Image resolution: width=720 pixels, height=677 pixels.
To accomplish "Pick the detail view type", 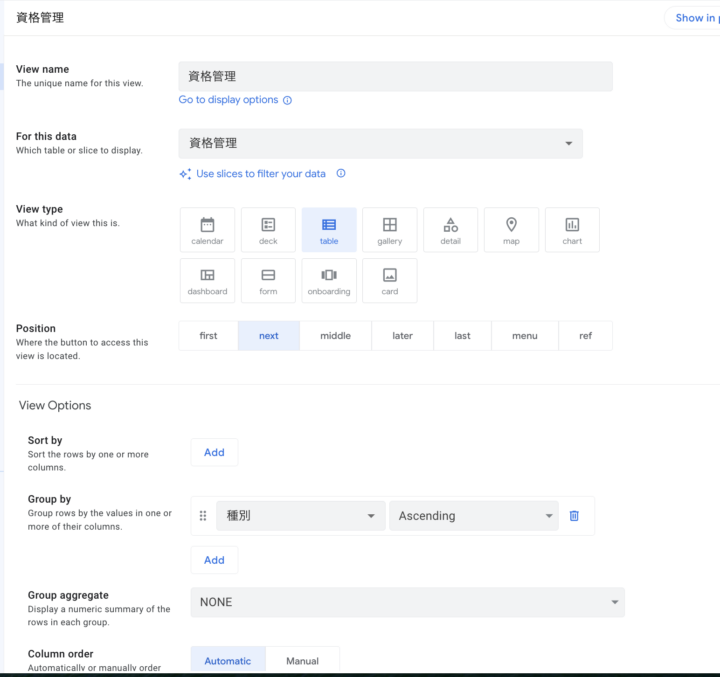I will click(x=450, y=230).
